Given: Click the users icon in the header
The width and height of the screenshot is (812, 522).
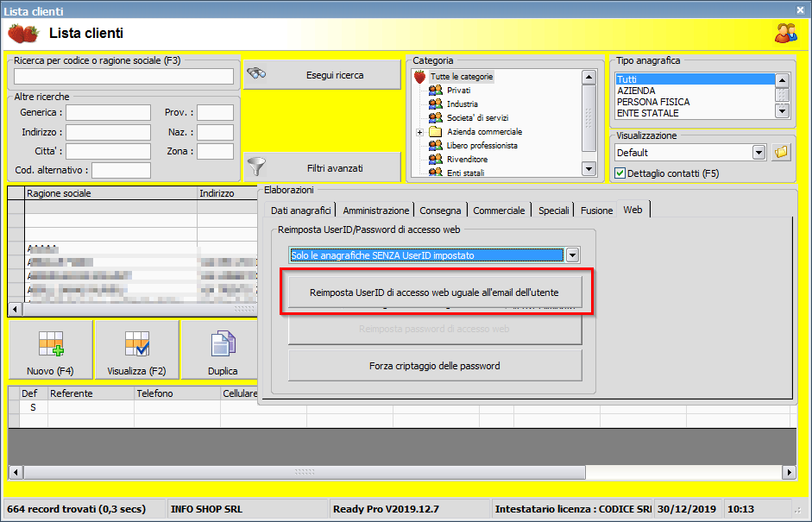Looking at the screenshot, I should coord(785,33).
